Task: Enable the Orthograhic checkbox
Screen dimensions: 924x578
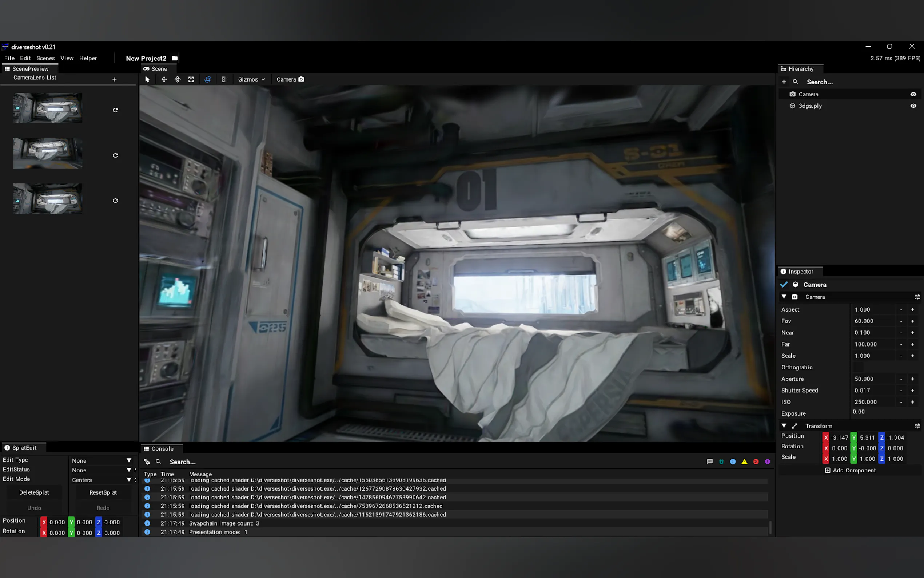Action: tap(858, 367)
